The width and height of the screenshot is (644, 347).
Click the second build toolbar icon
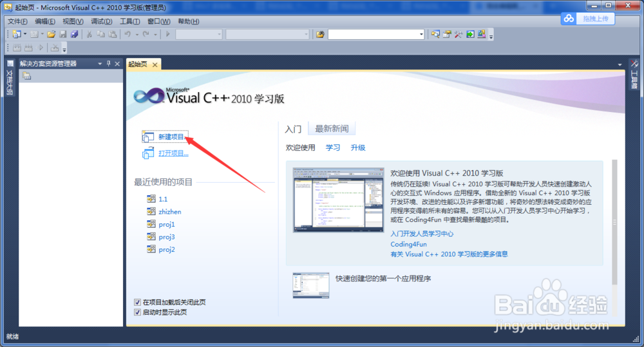point(28,48)
